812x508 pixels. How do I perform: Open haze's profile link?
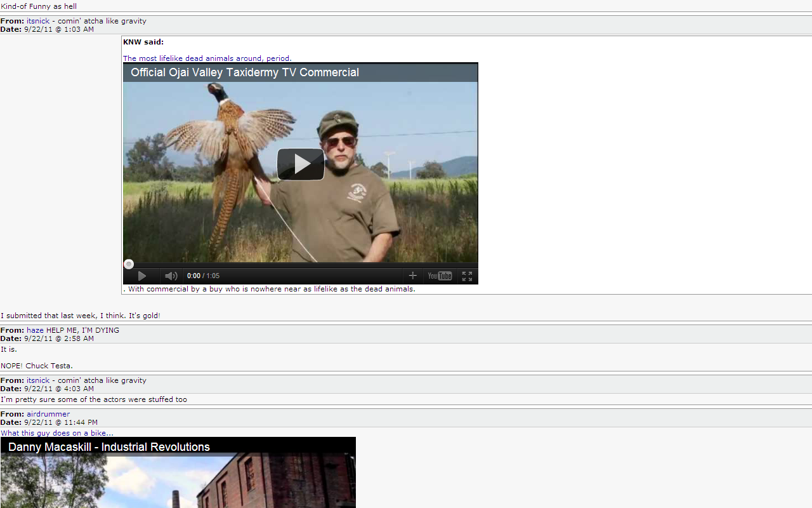pos(35,330)
